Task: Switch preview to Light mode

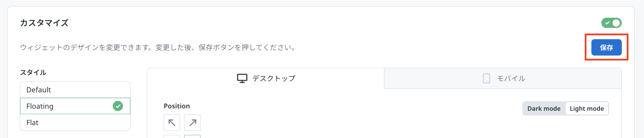Action: pyautogui.click(x=587, y=108)
